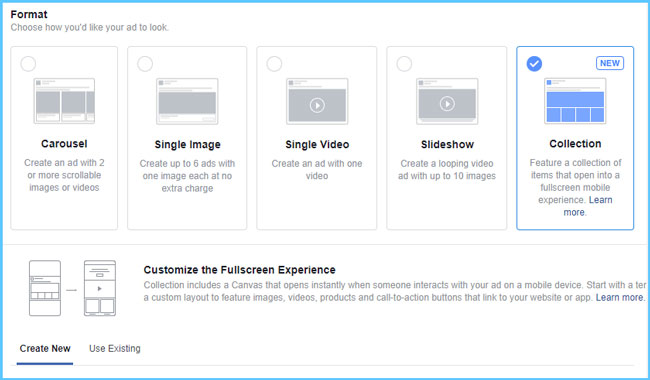Click the Slideshow preview play icon

tap(447, 104)
